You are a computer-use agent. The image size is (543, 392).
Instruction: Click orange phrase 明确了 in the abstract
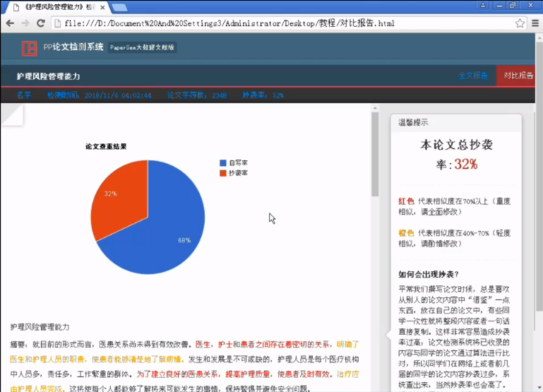click(347, 345)
